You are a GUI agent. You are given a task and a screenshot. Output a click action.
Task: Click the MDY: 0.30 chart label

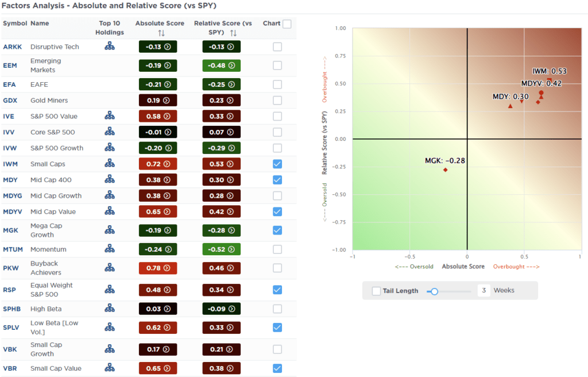tap(510, 97)
